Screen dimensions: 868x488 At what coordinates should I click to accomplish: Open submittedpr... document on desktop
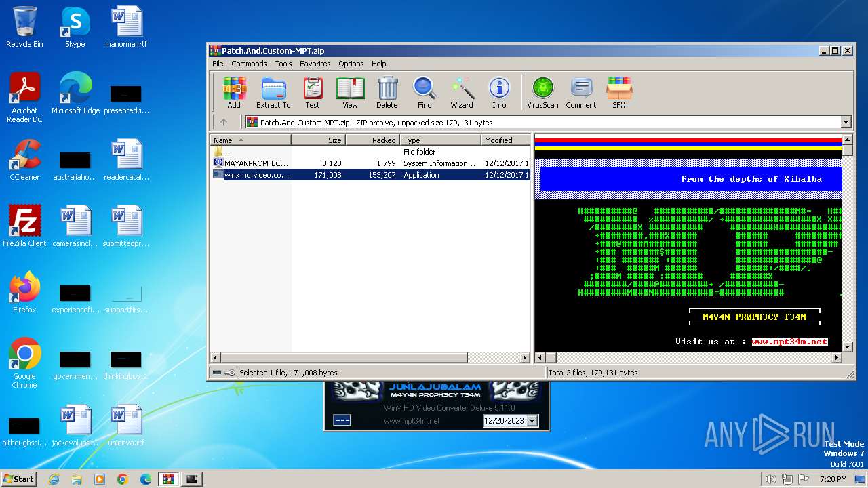126,226
